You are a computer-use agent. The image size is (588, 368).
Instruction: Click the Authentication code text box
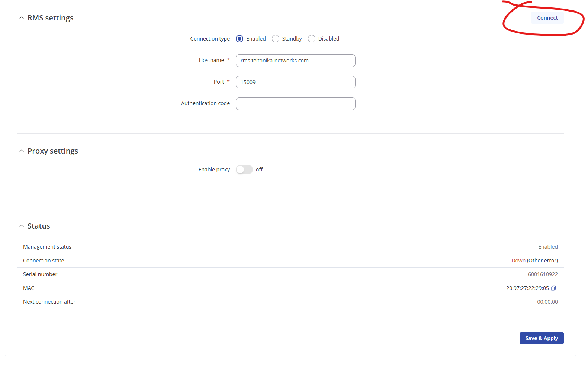pos(295,104)
